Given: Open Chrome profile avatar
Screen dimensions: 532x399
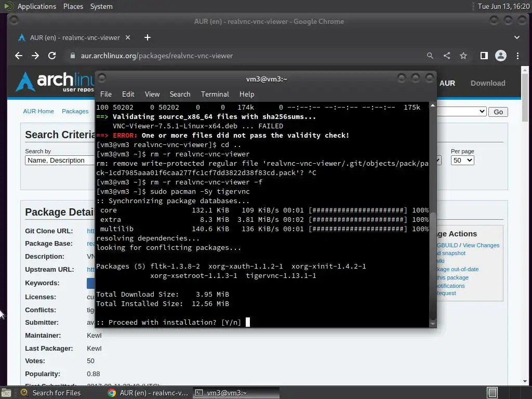Looking at the screenshot, I should (501, 56).
